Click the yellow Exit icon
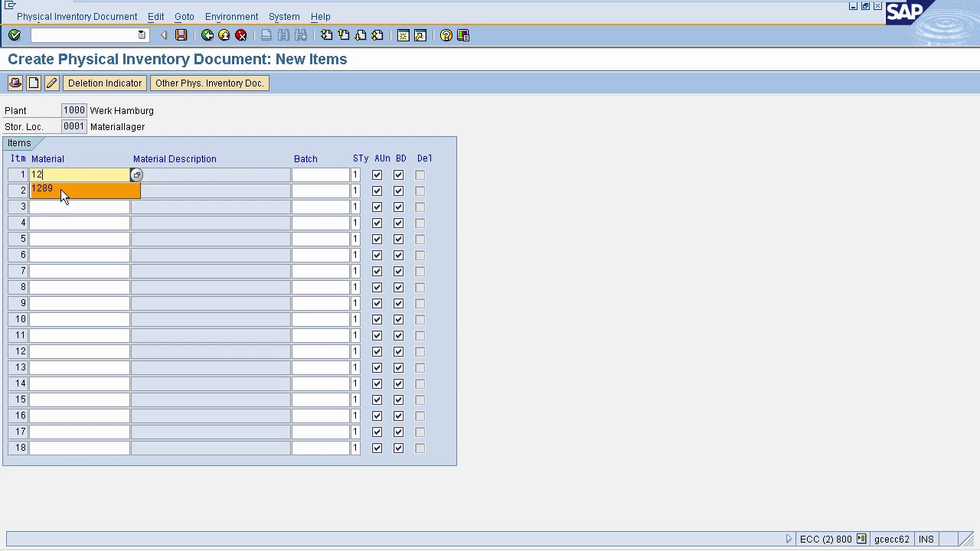The image size is (980, 551). [224, 35]
